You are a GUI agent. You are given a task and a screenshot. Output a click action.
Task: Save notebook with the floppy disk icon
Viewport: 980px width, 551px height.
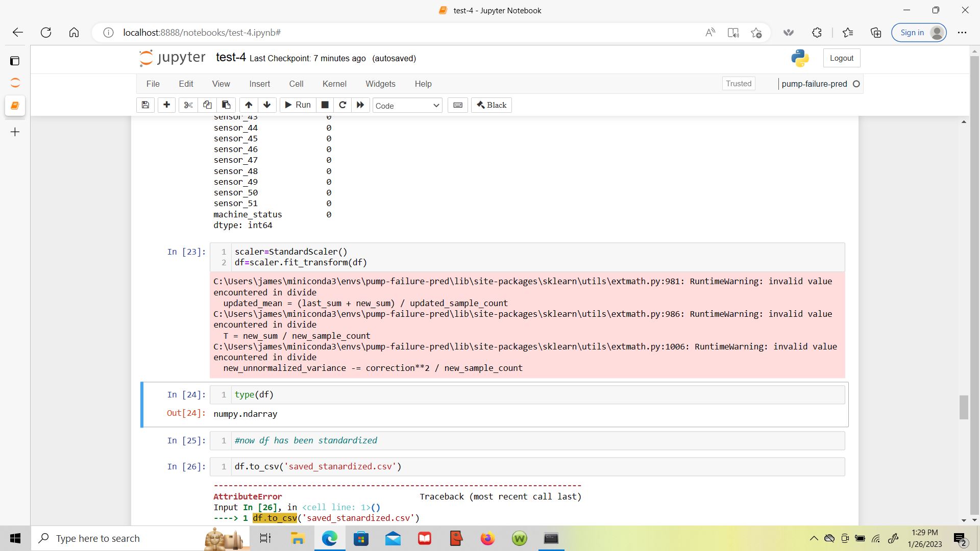tap(145, 105)
